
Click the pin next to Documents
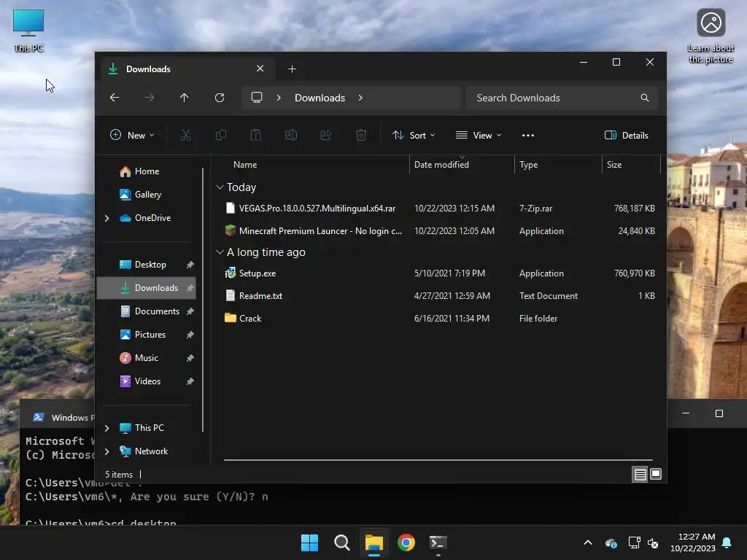[190, 311]
